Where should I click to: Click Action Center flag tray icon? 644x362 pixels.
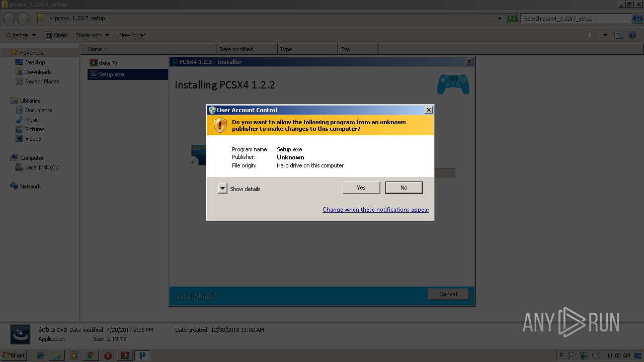pos(573,355)
